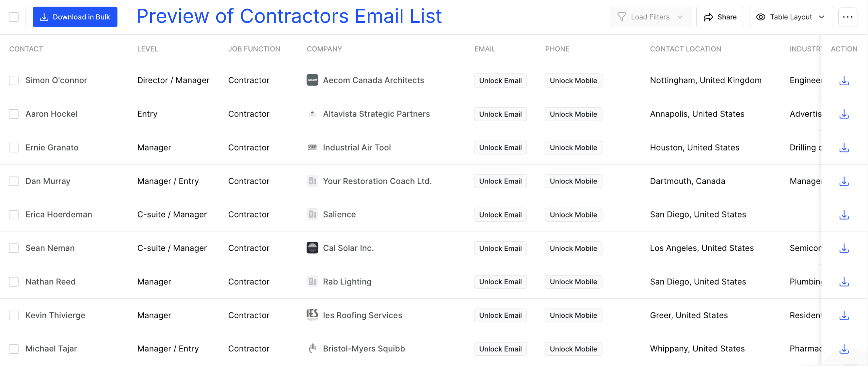This screenshot has height=366, width=868.
Task: Check the checkbox next to Aaron Hockel
Action: point(13,114)
